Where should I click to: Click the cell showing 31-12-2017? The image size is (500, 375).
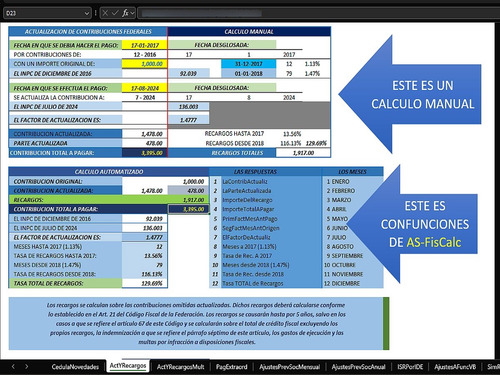tap(249, 64)
